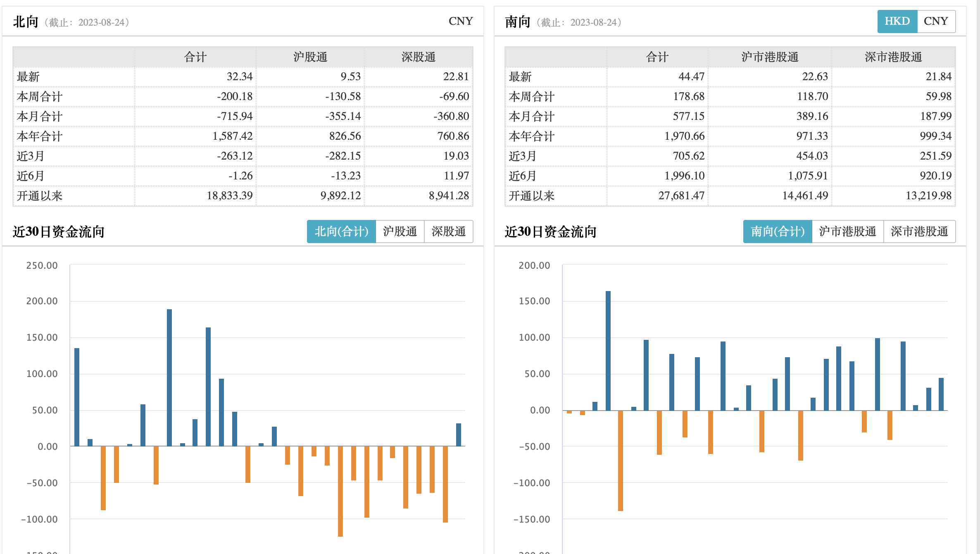The width and height of the screenshot is (980, 554).
Task: Click the southbound 本年合计 total value 1,970.66
Action: tap(684, 136)
